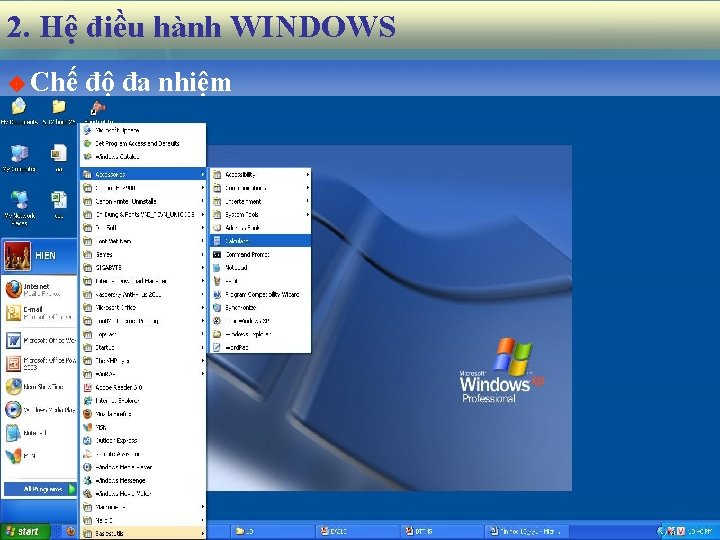Open pinned MSN in Start menu left column
Viewport: 720px width, 540px height.
[40, 456]
